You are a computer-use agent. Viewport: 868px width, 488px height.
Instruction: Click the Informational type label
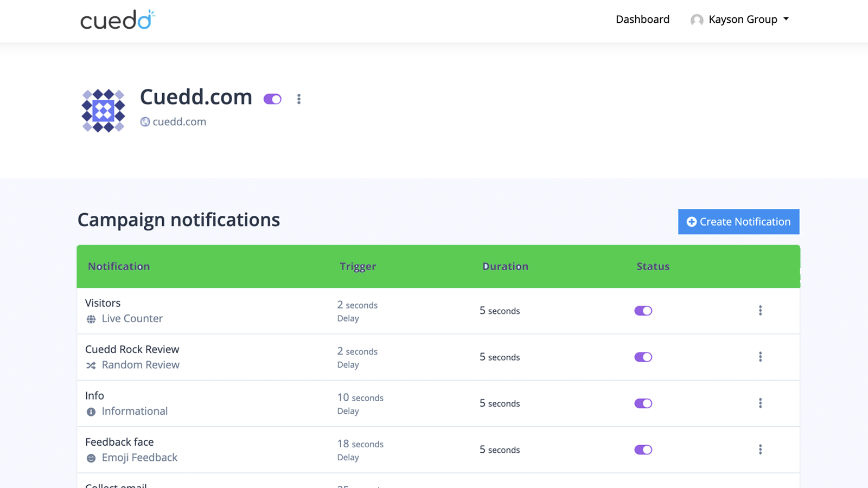pyautogui.click(x=135, y=412)
